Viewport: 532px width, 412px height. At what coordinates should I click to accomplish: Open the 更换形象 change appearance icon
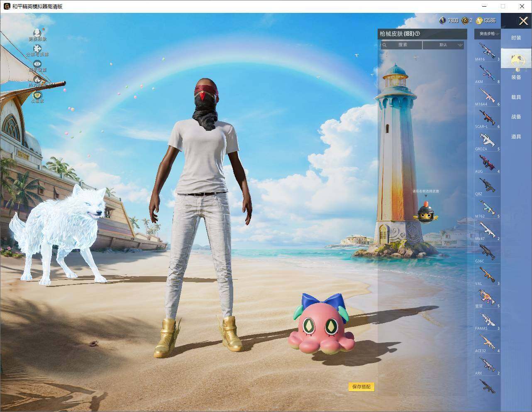click(37, 34)
